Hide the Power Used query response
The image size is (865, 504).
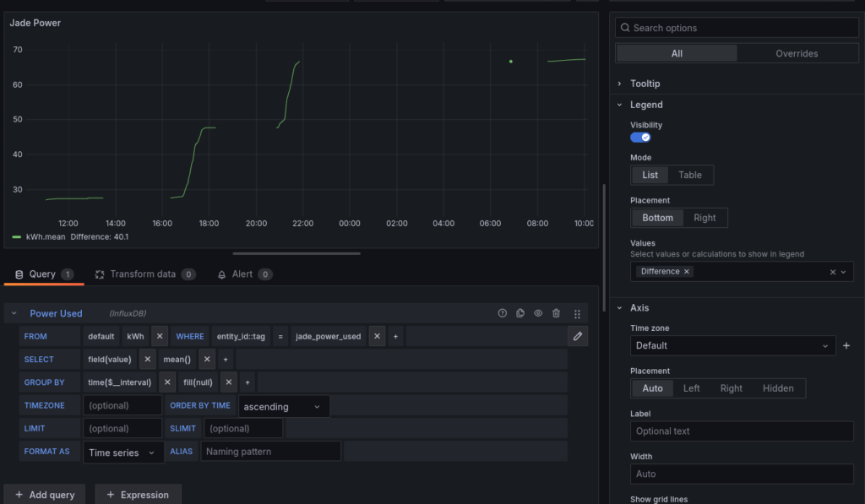[538, 313]
